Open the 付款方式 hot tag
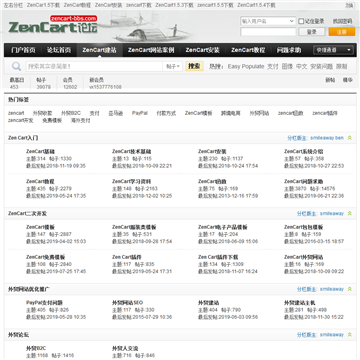 click(166, 113)
